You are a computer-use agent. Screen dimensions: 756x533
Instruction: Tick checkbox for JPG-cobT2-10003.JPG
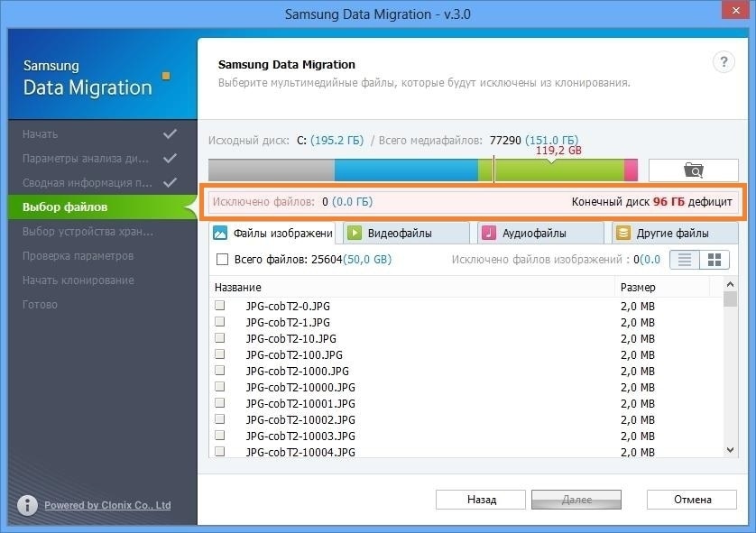220,436
